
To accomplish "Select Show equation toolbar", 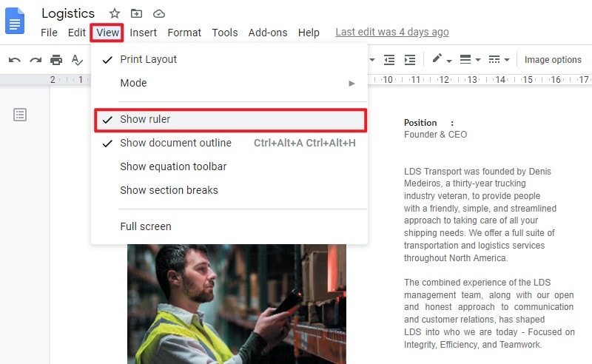I will (x=229, y=166).
